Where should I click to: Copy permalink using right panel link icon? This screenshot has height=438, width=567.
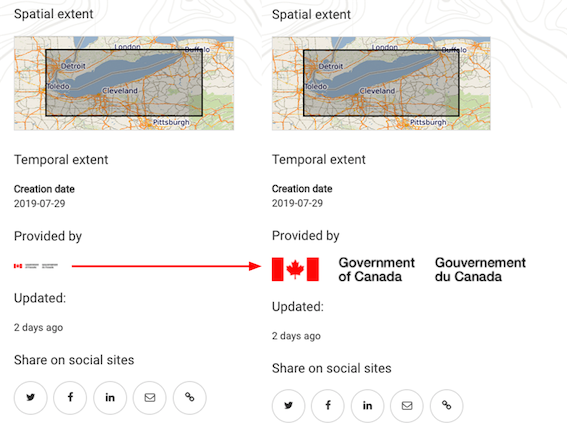(x=447, y=406)
